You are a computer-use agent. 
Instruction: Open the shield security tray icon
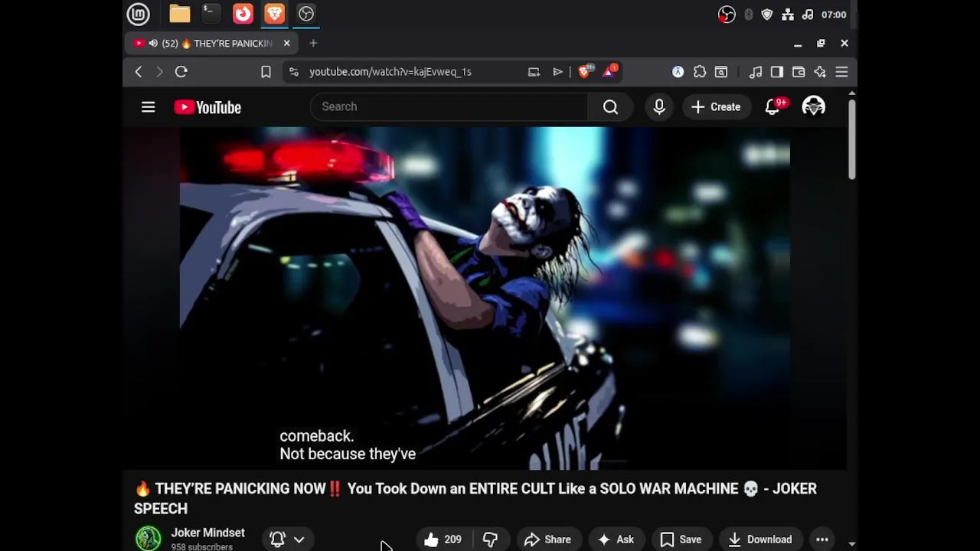[x=767, y=15]
